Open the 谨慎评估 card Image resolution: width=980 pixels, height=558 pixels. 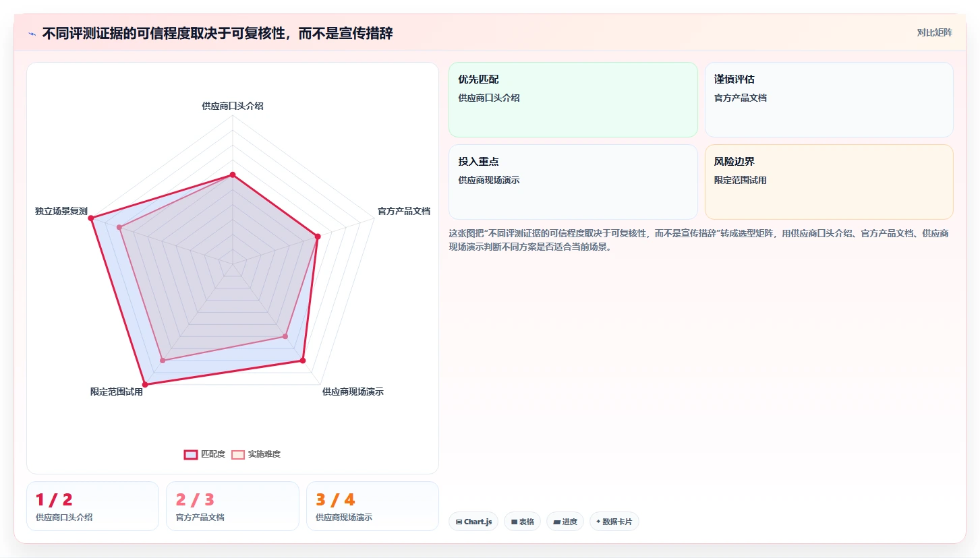tap(829, 100)
